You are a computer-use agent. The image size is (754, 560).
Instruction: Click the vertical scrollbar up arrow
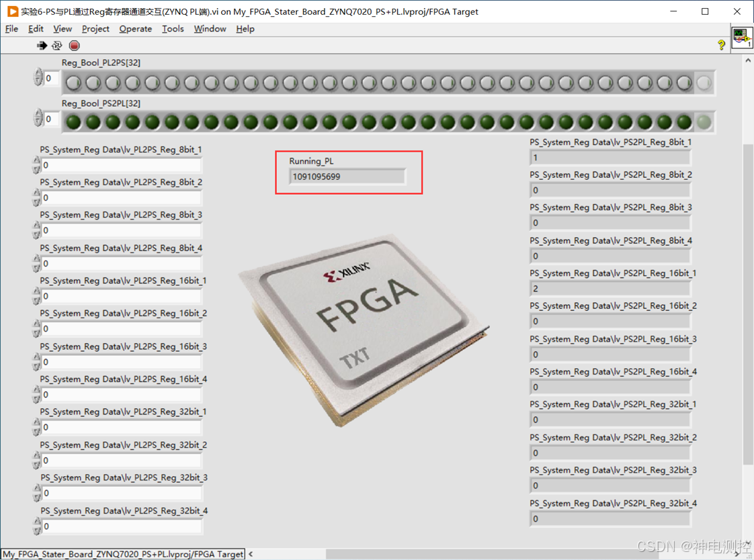point(748,60)
